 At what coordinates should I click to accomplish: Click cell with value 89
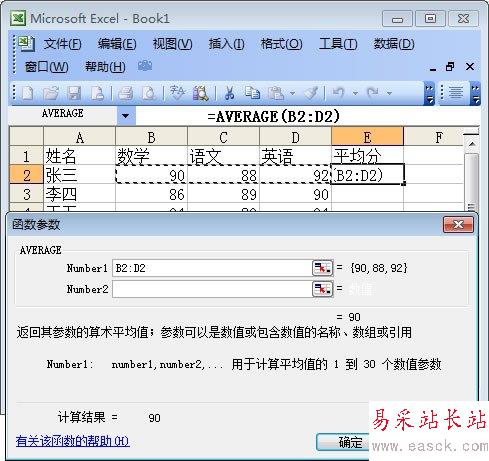coord(223,194)
